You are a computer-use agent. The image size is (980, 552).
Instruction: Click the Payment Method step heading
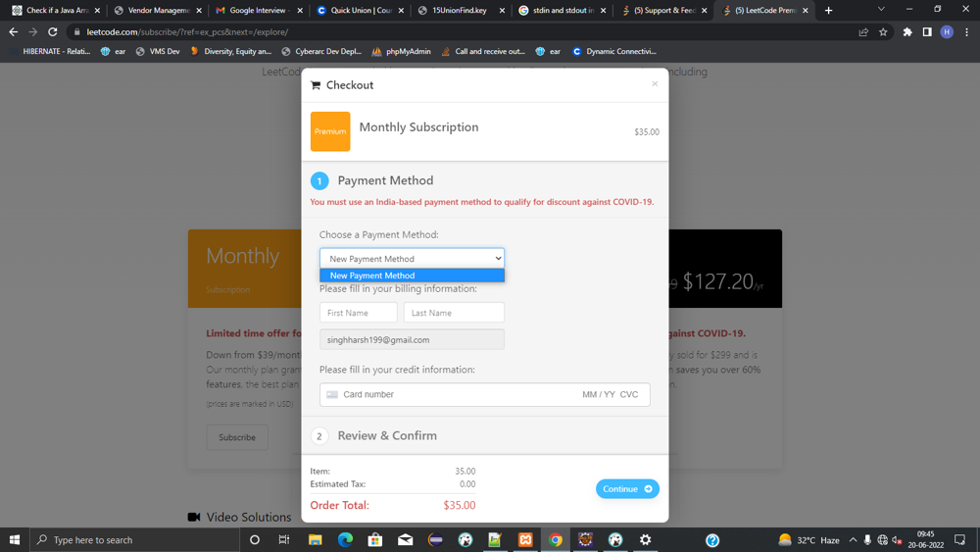pyautogui.click(x=385, y=180)
